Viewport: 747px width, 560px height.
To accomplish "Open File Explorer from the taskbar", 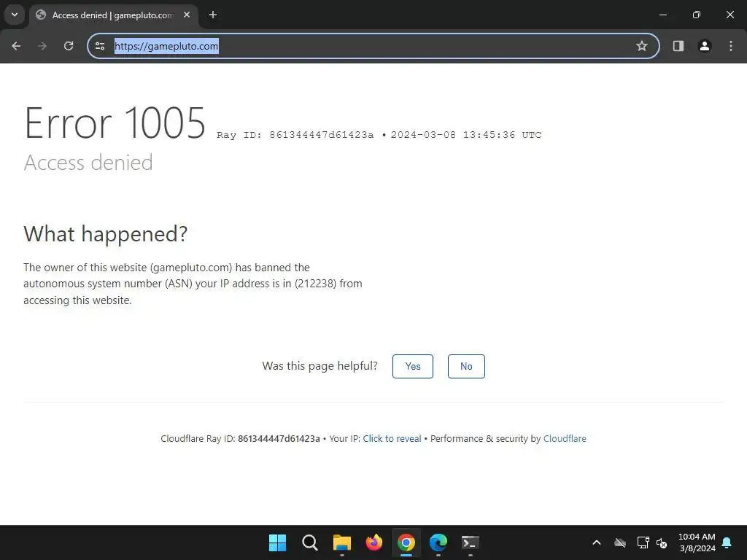I will point(341,542).
